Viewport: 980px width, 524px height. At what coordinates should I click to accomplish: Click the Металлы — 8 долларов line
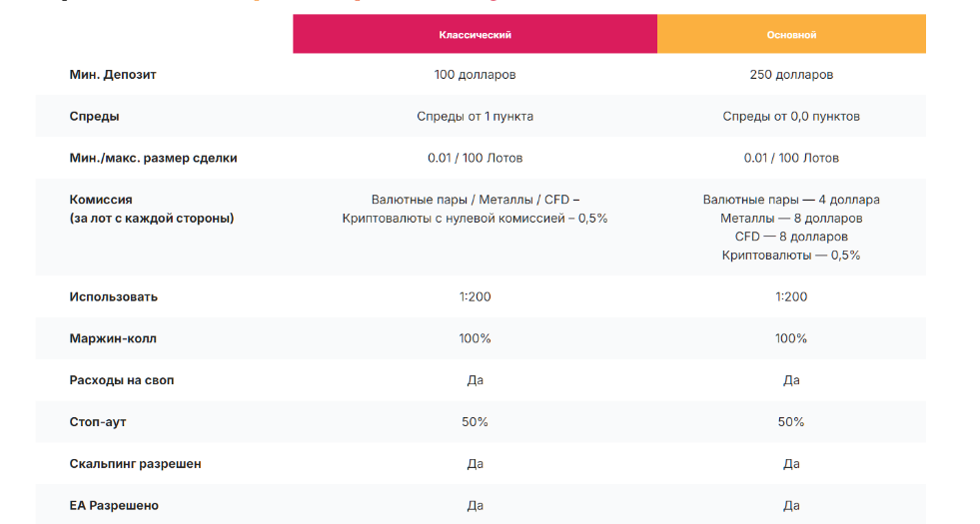(x=791, y=219)
